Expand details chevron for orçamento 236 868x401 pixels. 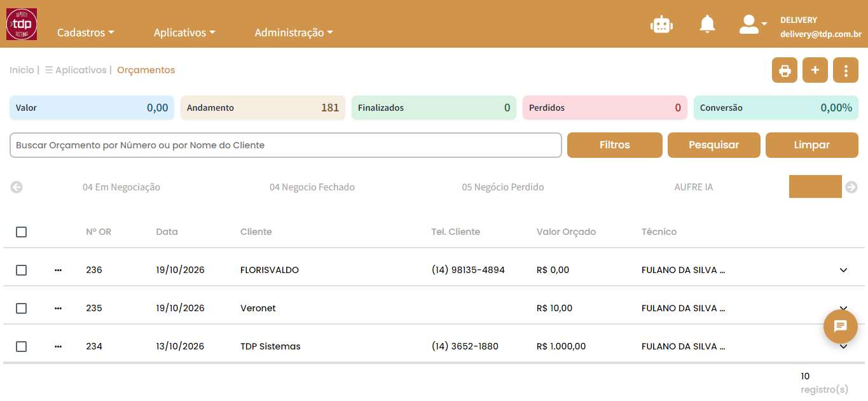(x=844, y=270)
